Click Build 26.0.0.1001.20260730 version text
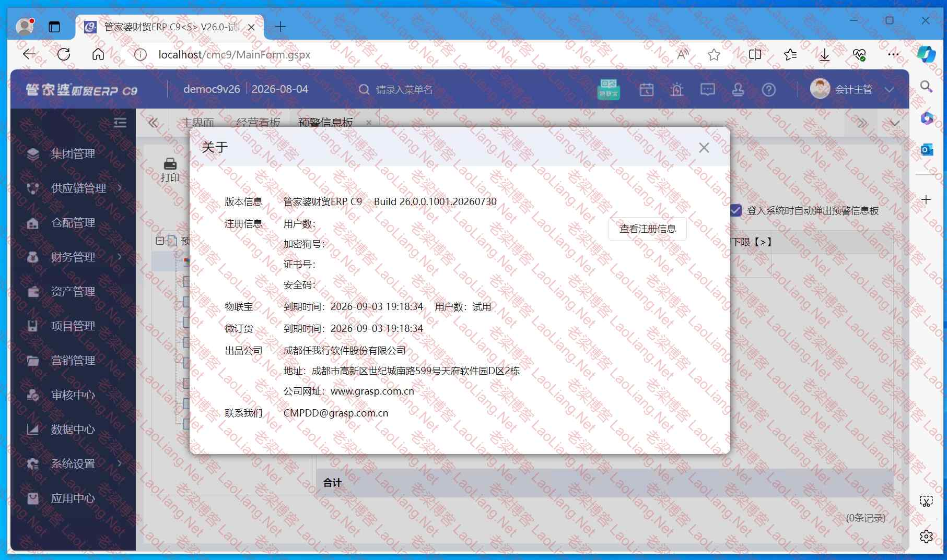Viewport: 947px width, 560px height. click(x=435, y=201)
